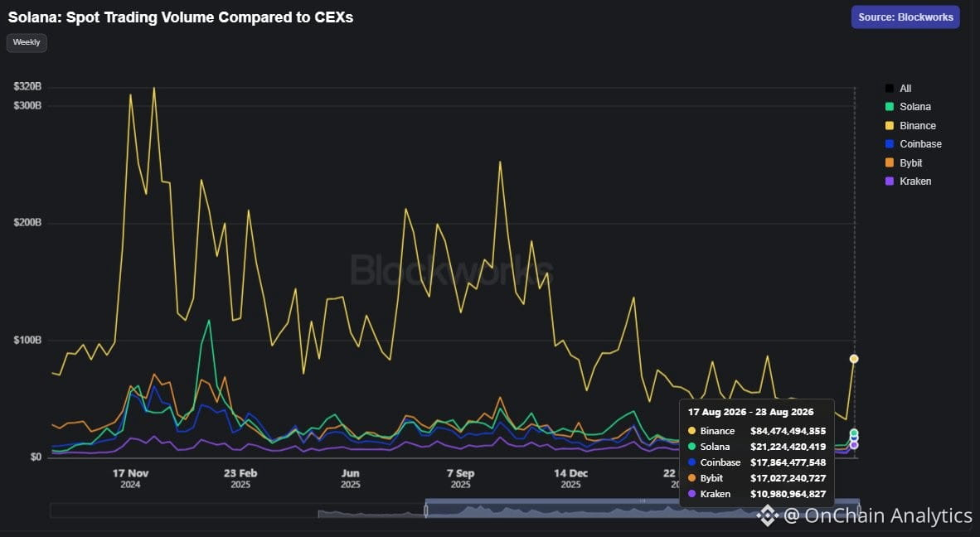This screenshot has width=980, height=537.
Task: Click the $200B y-axis label
Action: tap(27, 222)
